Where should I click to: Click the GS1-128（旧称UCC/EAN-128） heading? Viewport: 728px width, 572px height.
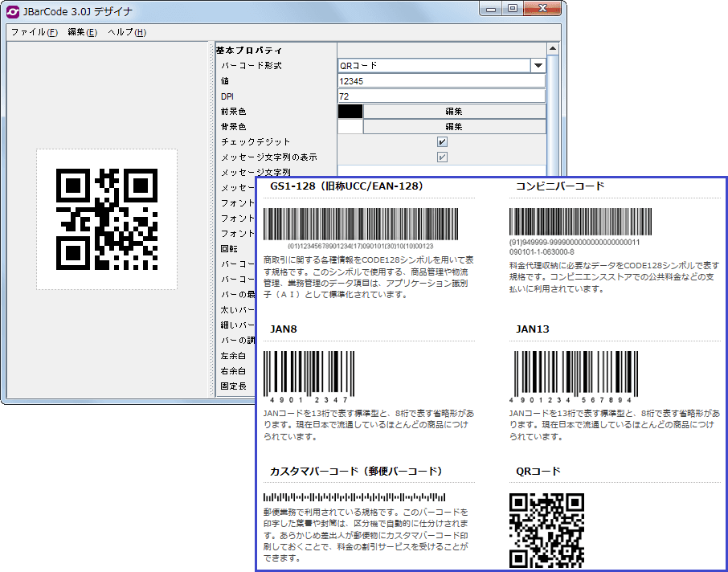click(x=347, y=186)
